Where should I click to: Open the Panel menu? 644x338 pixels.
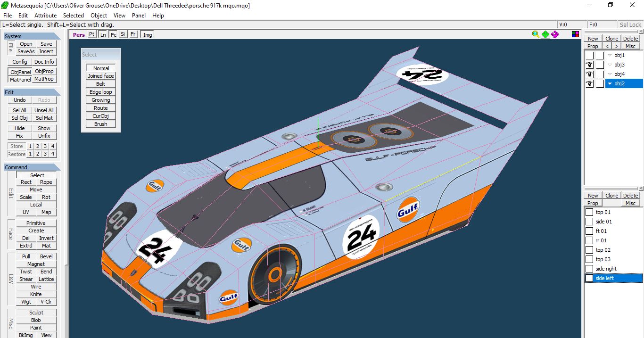click(139, 16)
